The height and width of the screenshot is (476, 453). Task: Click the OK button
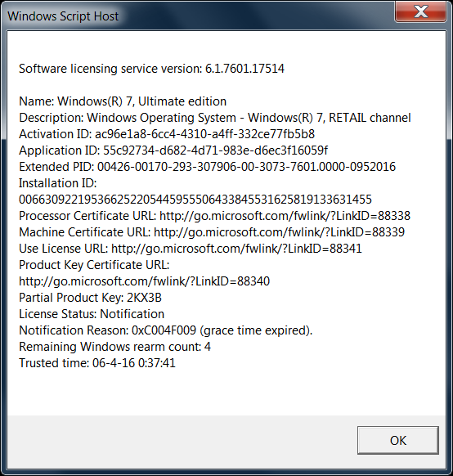tap(397, 440)
